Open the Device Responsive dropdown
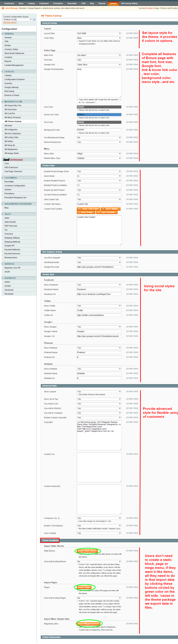Screen dimensions: 178x644 pyautogui.click(x=99, y=142)
